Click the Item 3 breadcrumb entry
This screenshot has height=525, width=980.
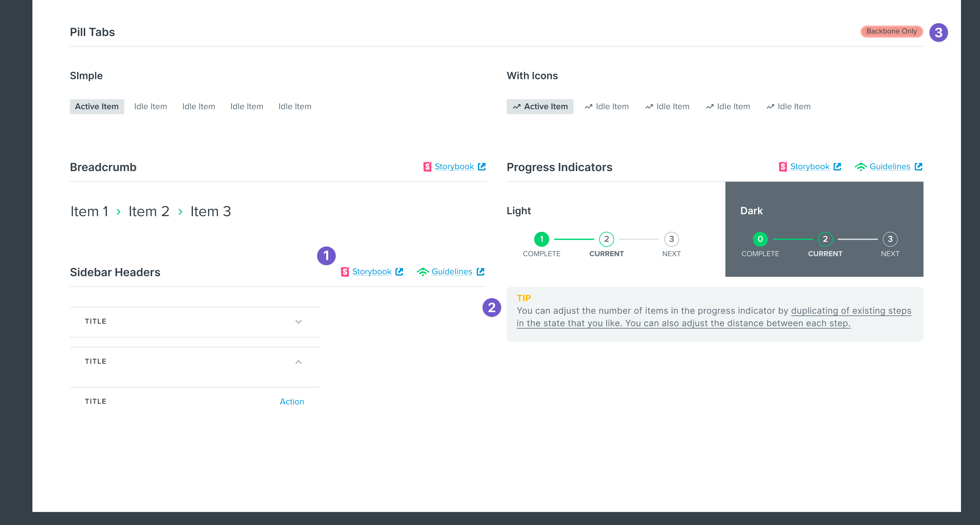210,212
